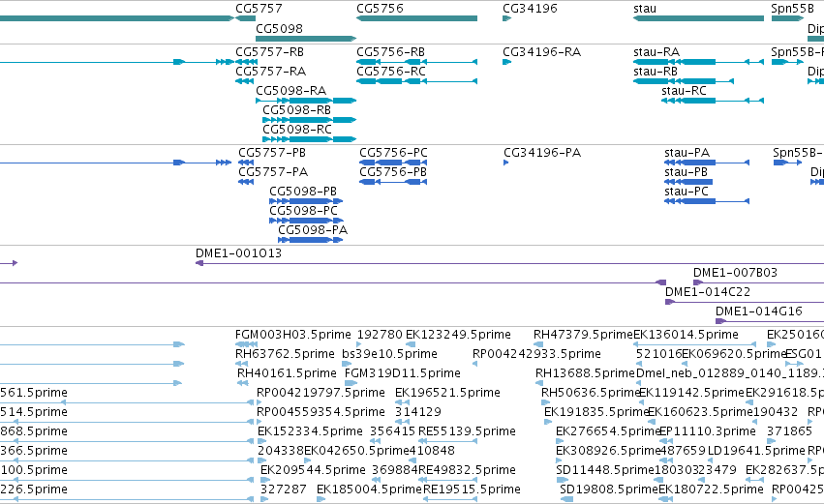Select EST EK308926.5prime
The height and width of the screenshot is (504, 824).
click(608, 452)
